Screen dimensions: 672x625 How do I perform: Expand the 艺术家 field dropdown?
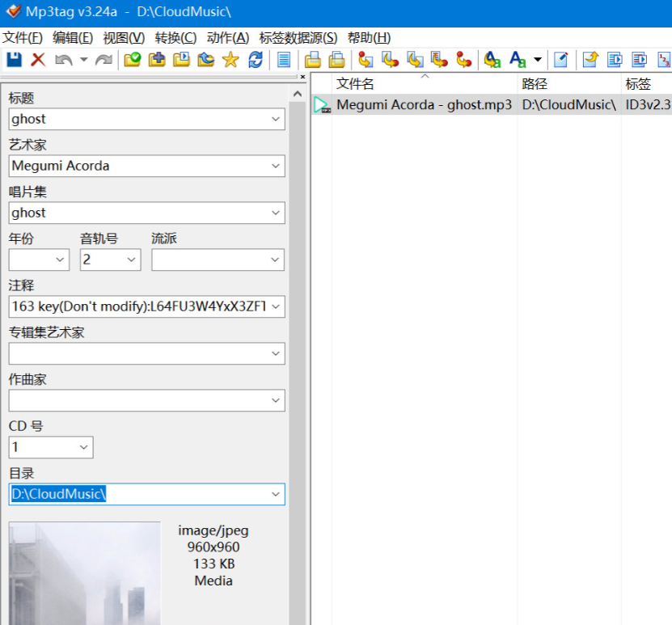(x=276, y=166)
